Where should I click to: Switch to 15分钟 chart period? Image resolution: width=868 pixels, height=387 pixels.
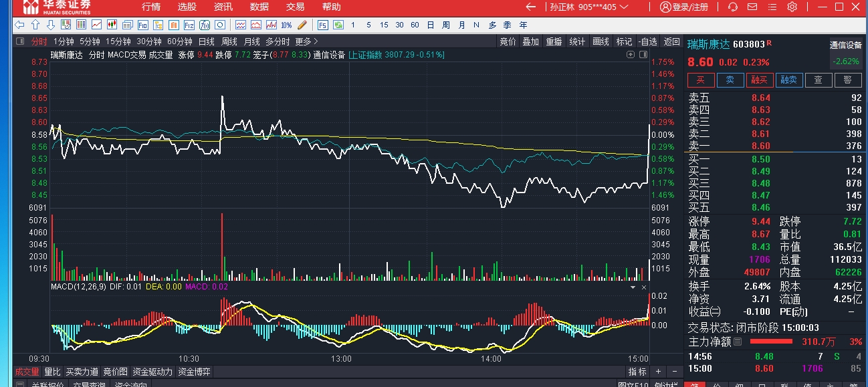pos(118,41)
